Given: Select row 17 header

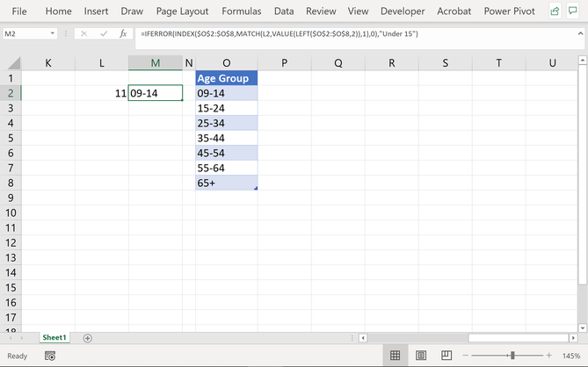Looking at the screenshot, I should [x=11, y=318].
